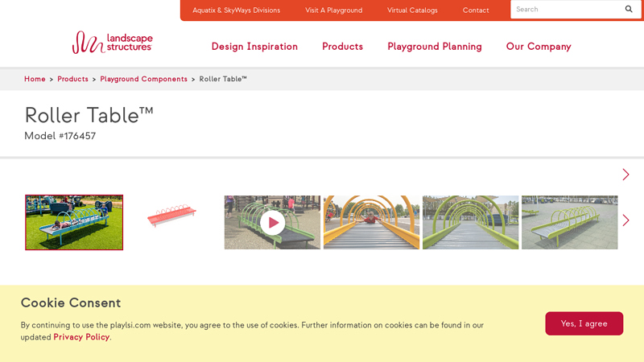
Task: Click the upper right red chevron arrow
Action: 625,175
